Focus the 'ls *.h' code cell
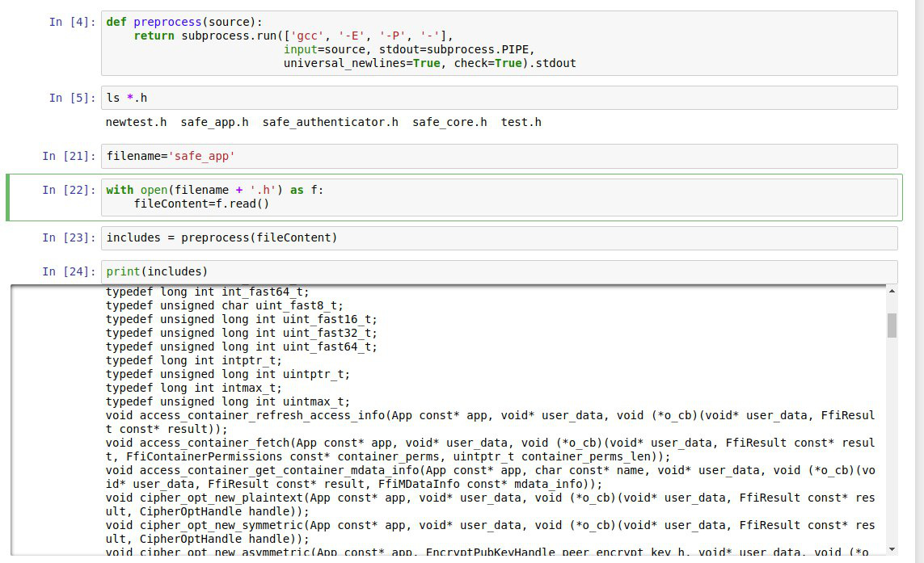The height and width of the screenshot is (563, 924). click(499, 98)
